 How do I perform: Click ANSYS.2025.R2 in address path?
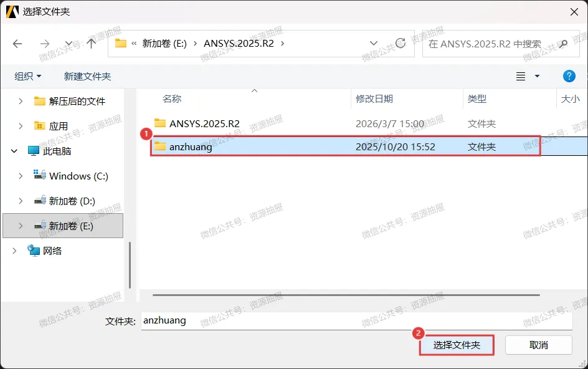(x=239, y=44)
